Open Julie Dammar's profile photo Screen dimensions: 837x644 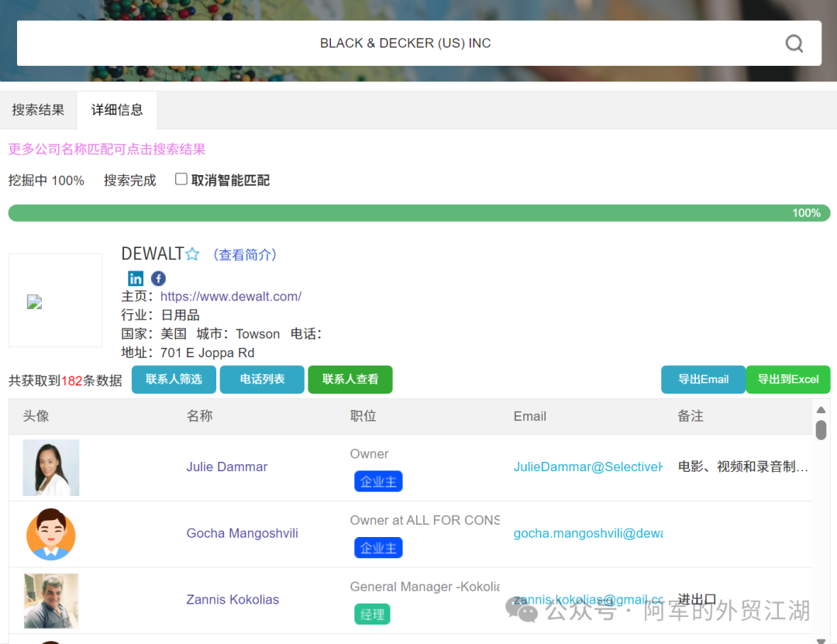tap(51, 467)
